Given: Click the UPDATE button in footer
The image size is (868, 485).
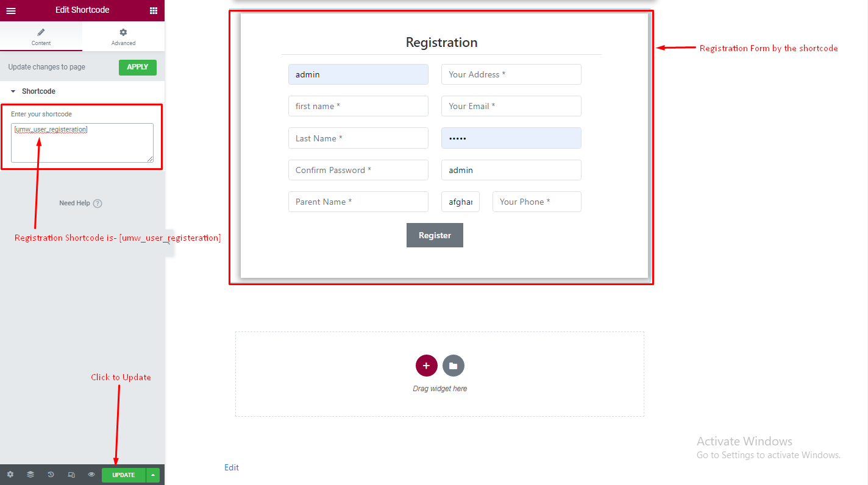Looking at the screenshot, I should [x=123, y=475].
